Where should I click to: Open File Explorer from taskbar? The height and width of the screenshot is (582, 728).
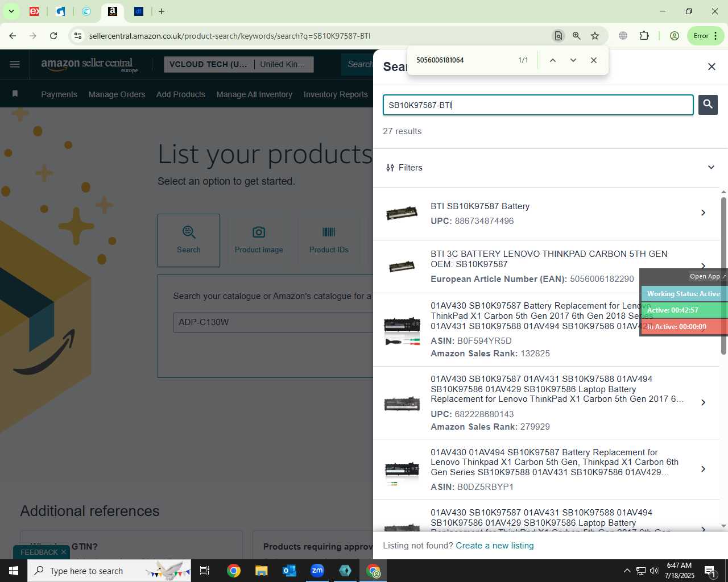(261, 571)
